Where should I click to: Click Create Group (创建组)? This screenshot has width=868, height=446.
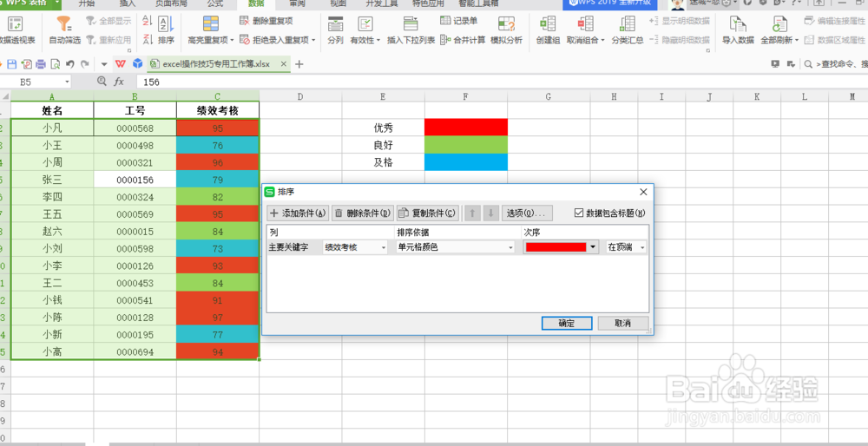tap(548, 30)
